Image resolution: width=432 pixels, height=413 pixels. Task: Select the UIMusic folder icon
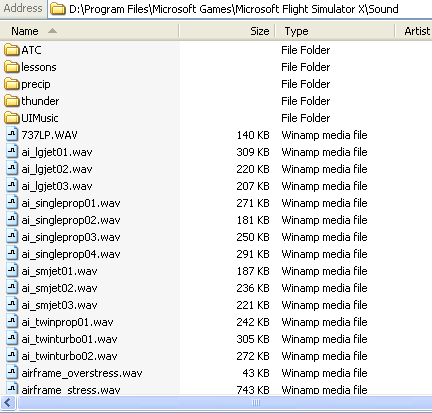pyautogui.click(x=12, y=118)
